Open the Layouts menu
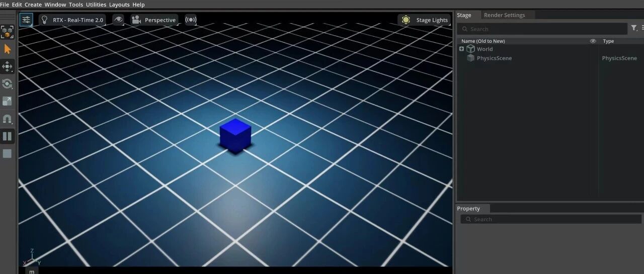Screen dimensions: 644x274 (x=119, y=5)
